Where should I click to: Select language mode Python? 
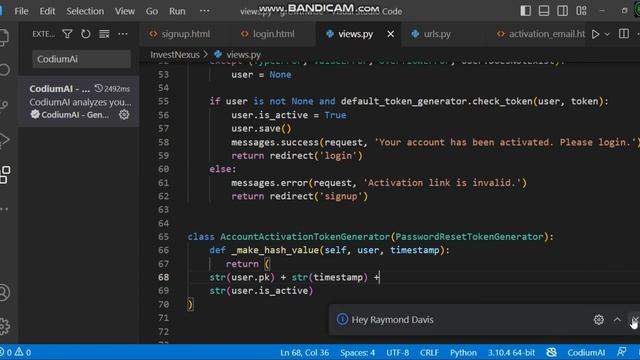point(463,353)
